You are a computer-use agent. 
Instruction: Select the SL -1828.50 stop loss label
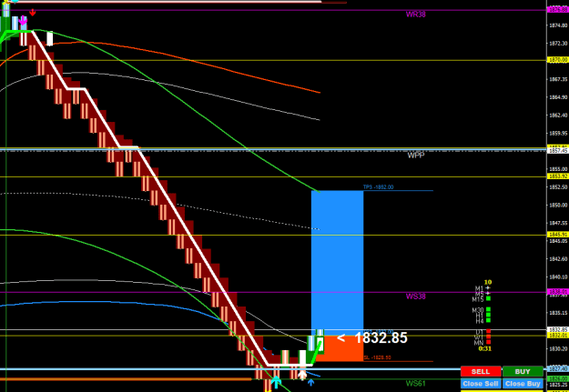[377, 357]
